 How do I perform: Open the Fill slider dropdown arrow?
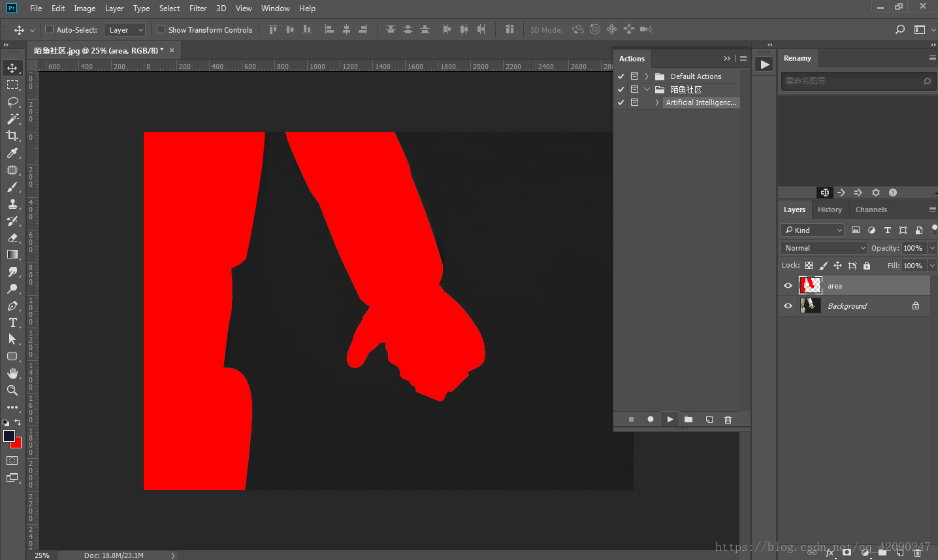coord(932,266)
